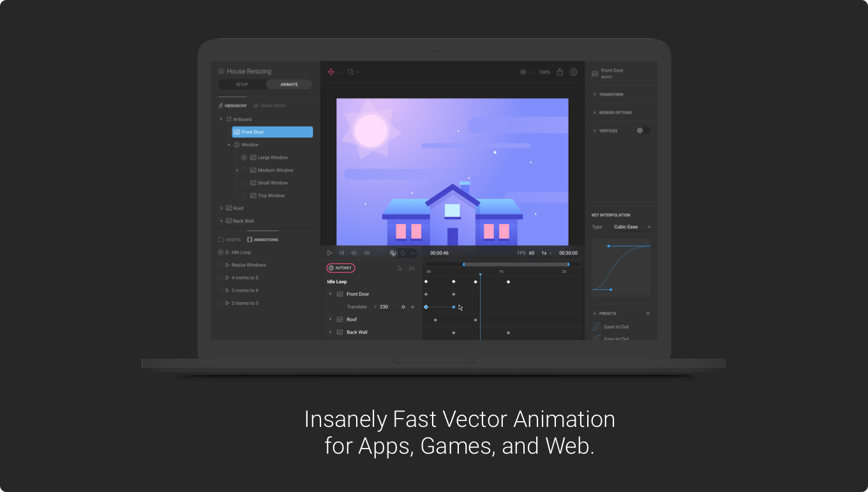Screen dimensions: 868x492
Task: Toggle the AUTOKEY button
Action: coord(341,268)
